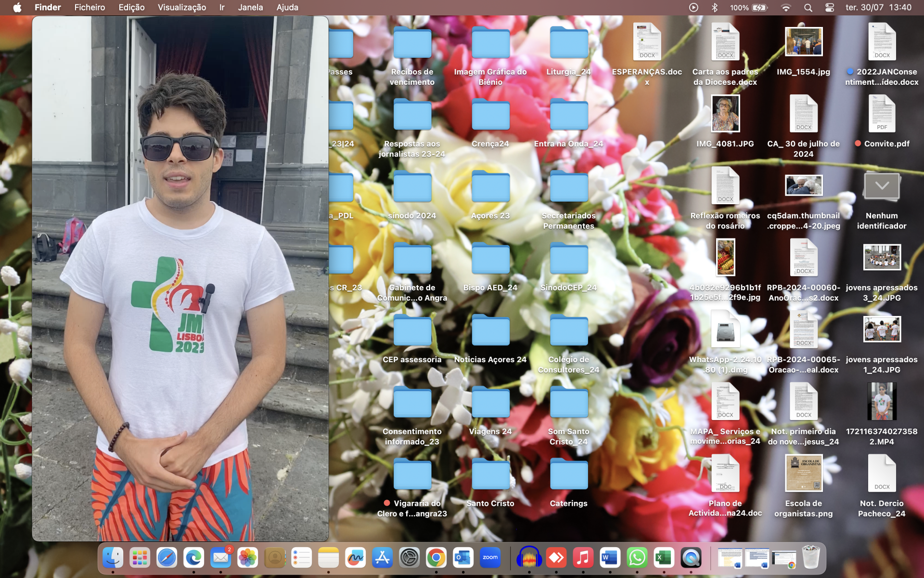Select the Bispo AED_24 folder

(x=490, y=258)
